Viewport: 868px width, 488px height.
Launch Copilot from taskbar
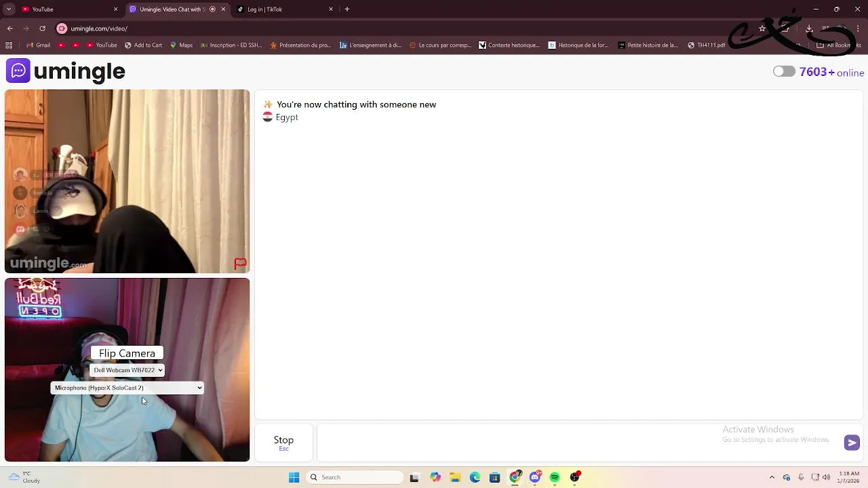[x=435, y=477]
